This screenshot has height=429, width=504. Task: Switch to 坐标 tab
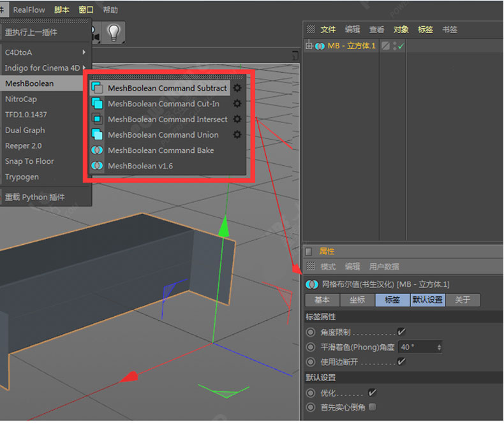[x=357, y=300]
